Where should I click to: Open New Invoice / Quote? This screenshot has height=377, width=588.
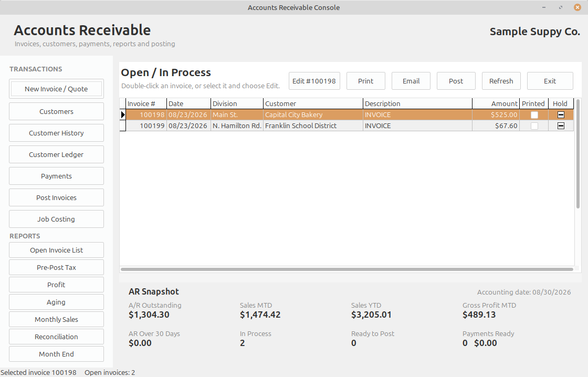[x=56, y=89]
